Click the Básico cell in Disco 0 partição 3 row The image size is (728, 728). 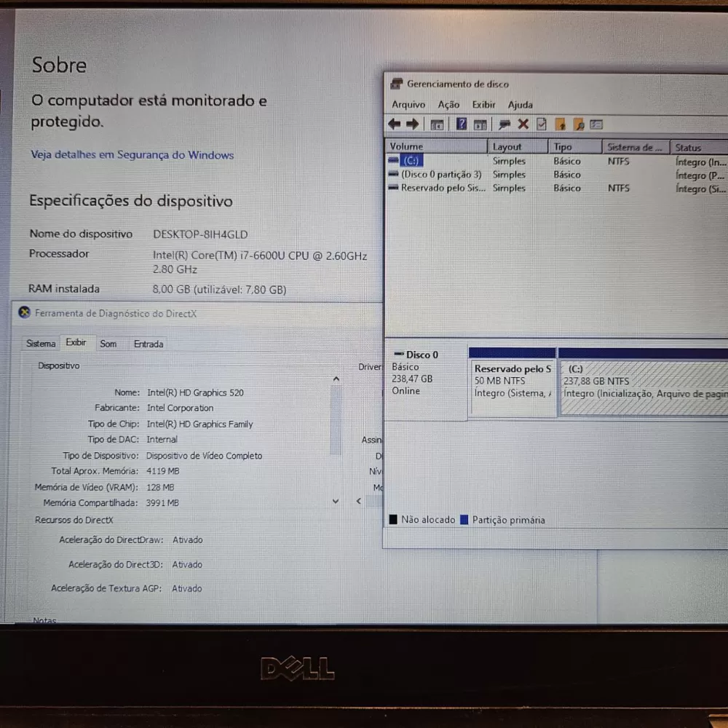(x=567, y=175)
